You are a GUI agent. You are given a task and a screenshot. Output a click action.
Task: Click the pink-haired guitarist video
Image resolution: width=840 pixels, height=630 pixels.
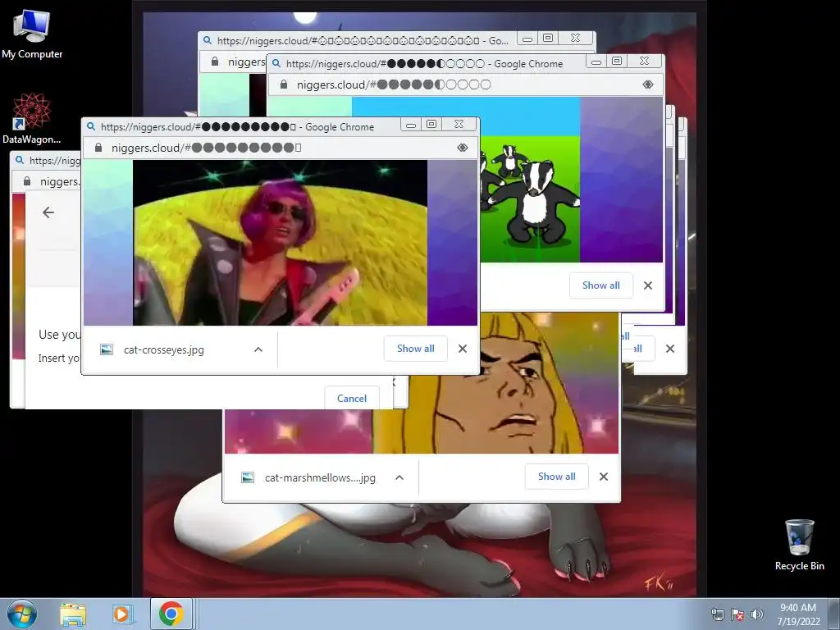(280, 243)
